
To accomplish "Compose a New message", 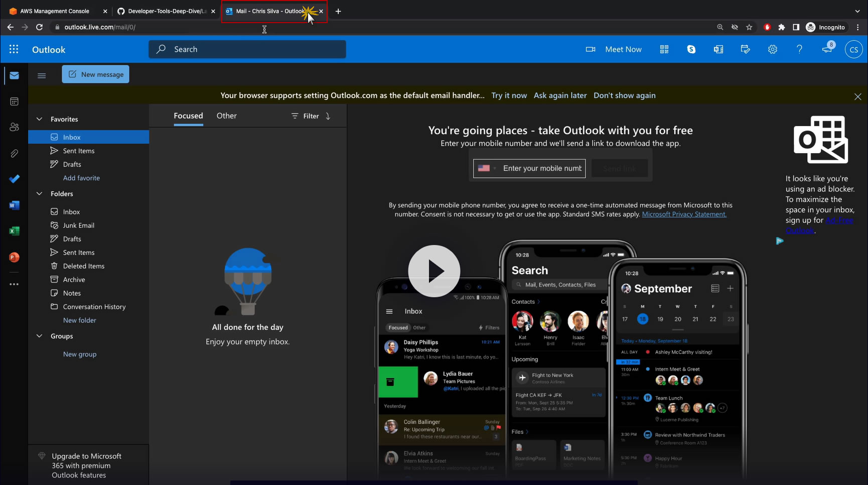I will pyautogui.click(x=95, y=74).
